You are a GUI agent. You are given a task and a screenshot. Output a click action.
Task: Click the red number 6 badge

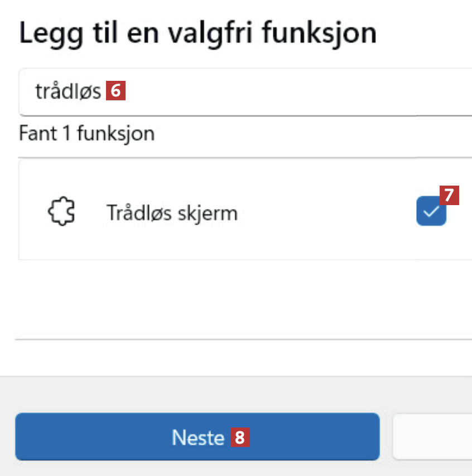(x=116, y=90)
